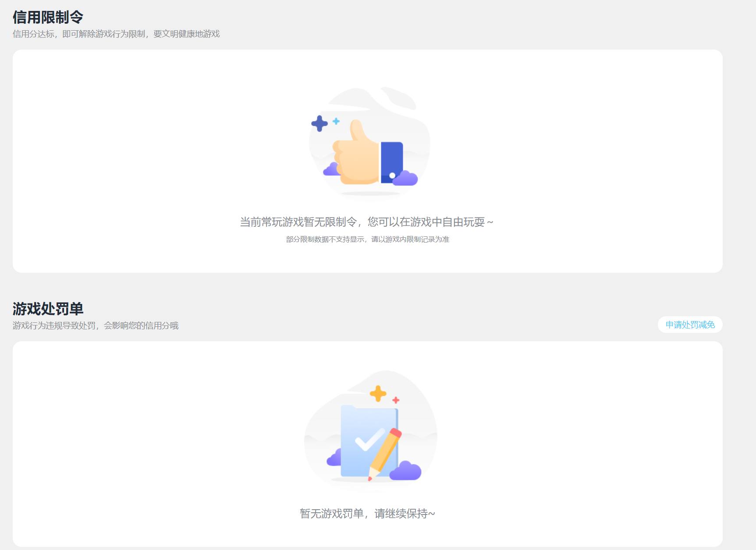Click text 当前常玩游戏暂无限制令
This screenshot has height=550, width=756.
pos(298,222)
